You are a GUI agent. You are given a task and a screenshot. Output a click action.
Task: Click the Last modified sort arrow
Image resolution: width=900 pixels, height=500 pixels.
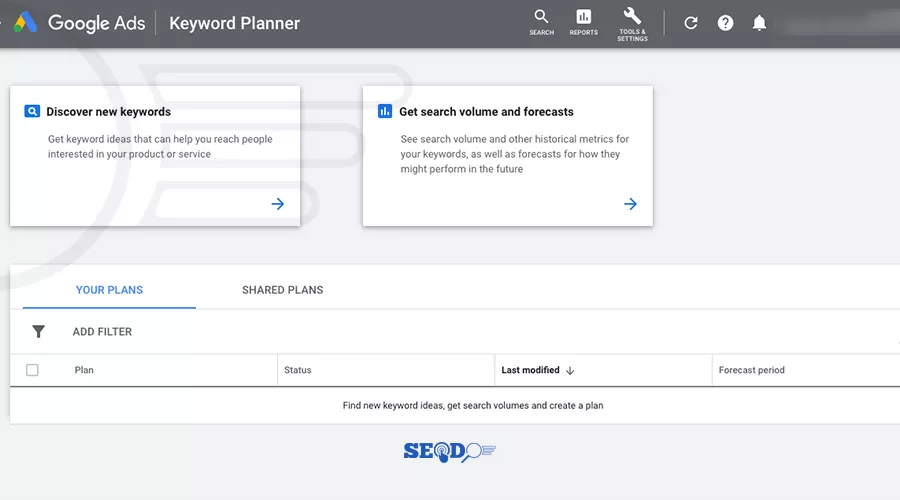(570, 370)
